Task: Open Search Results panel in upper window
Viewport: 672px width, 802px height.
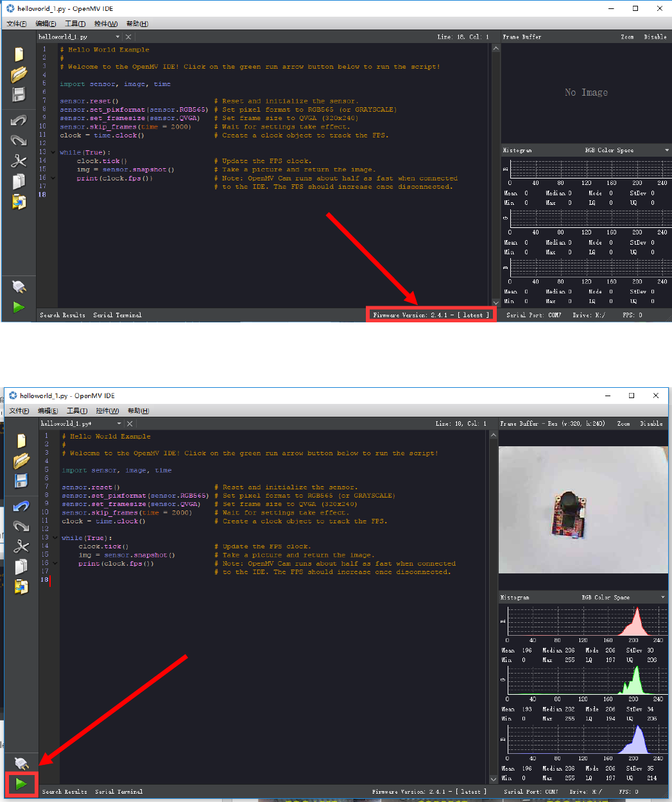Action: pyautogui.click(x=62, y=315)
